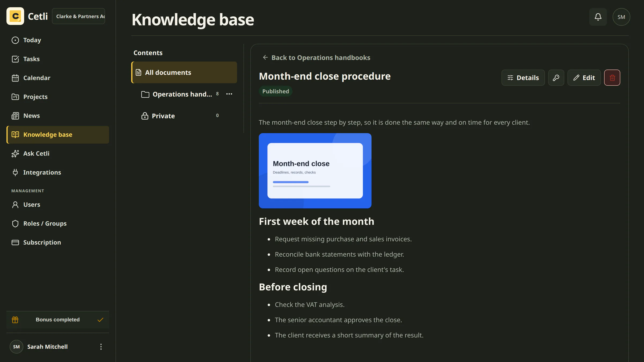This screenshot has height=362, width=644.
Task: Open Projects in sidebar
Action: click(58, 97)
